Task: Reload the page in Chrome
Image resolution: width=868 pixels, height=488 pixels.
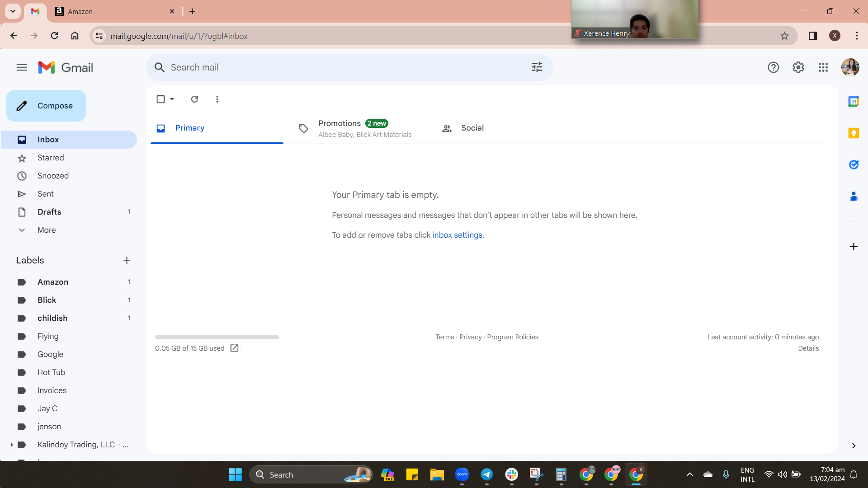Action: pos(54,36)
